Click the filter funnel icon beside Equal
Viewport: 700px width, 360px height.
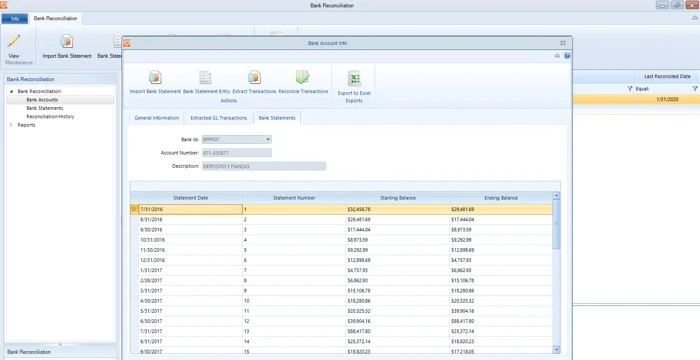[x=695, y=89]
